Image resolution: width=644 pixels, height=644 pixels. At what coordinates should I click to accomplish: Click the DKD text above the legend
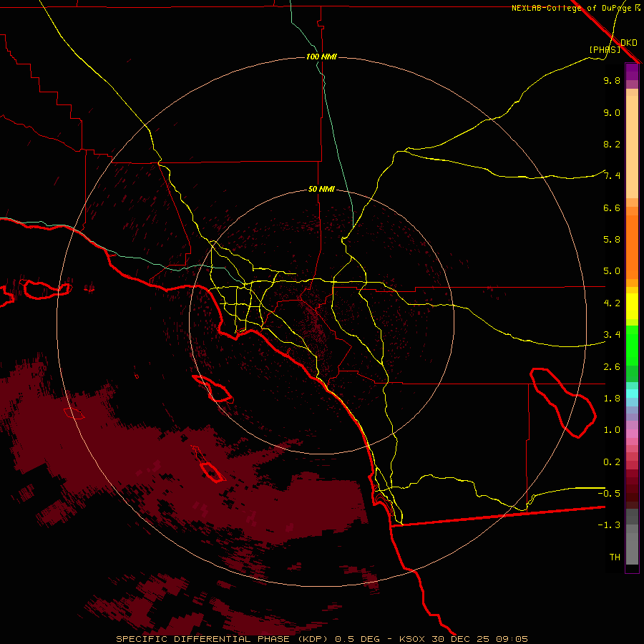click(x=629, y=42)
